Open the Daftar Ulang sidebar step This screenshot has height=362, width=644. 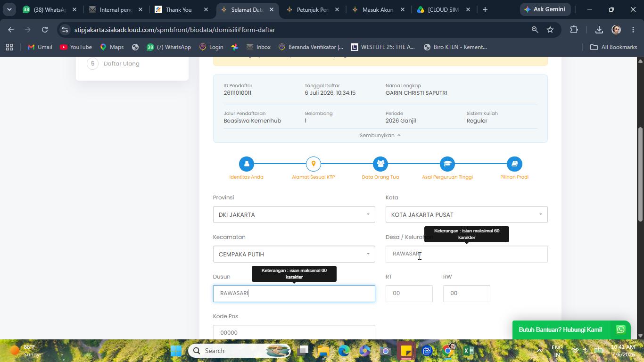(121, 64)
